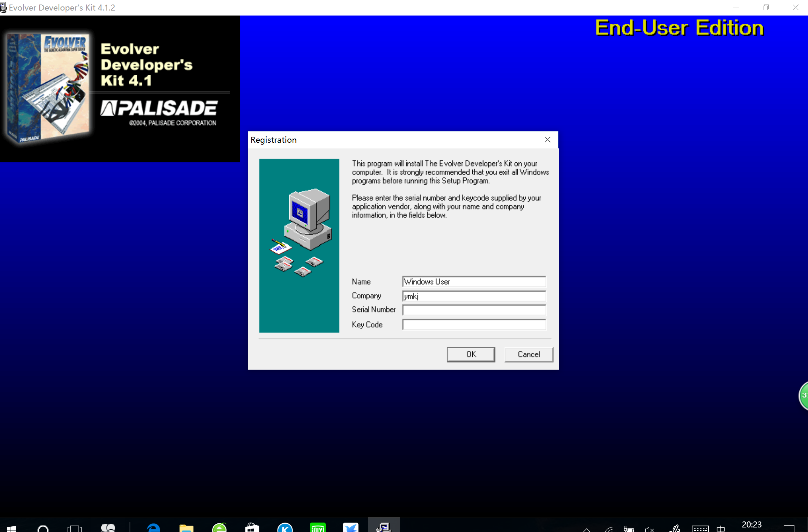This screenshot has height=532, width=808.
Task: Click Cancel to dismiss registration dialog
Action: tap(528, 354)
